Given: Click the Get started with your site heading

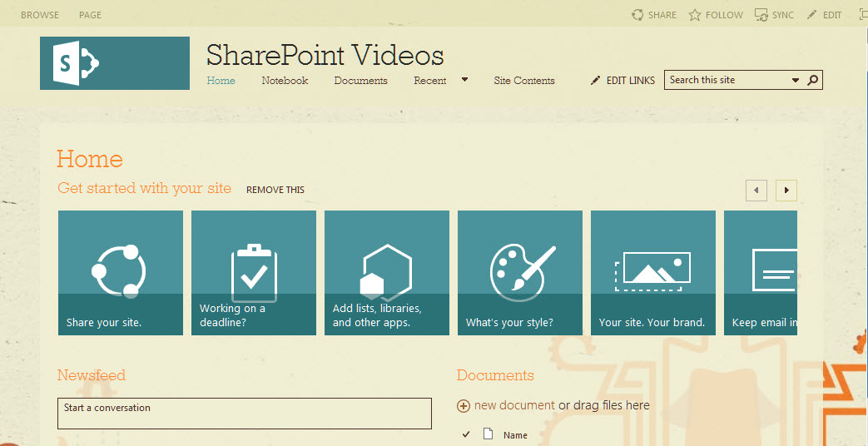Looking at the screenshot, I should pos(145,188).
